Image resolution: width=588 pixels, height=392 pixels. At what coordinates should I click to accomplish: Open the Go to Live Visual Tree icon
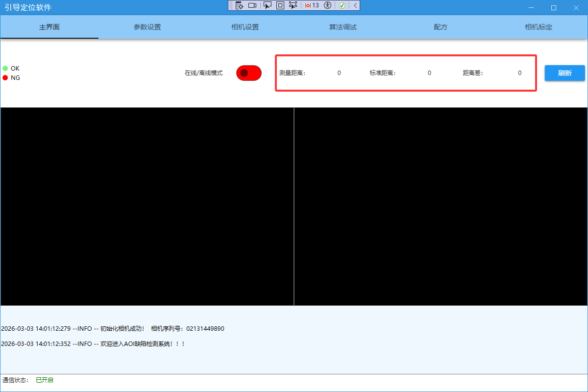239,5
